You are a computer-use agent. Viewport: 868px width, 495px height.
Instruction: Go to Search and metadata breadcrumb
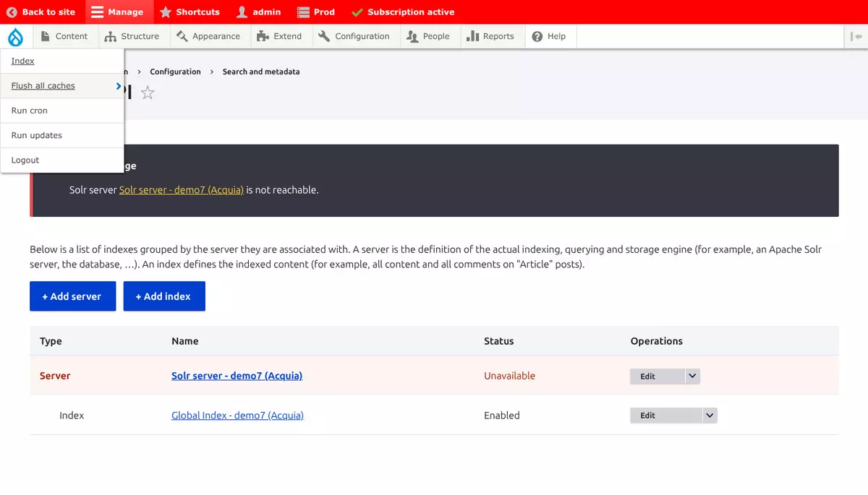coord(261,72)
